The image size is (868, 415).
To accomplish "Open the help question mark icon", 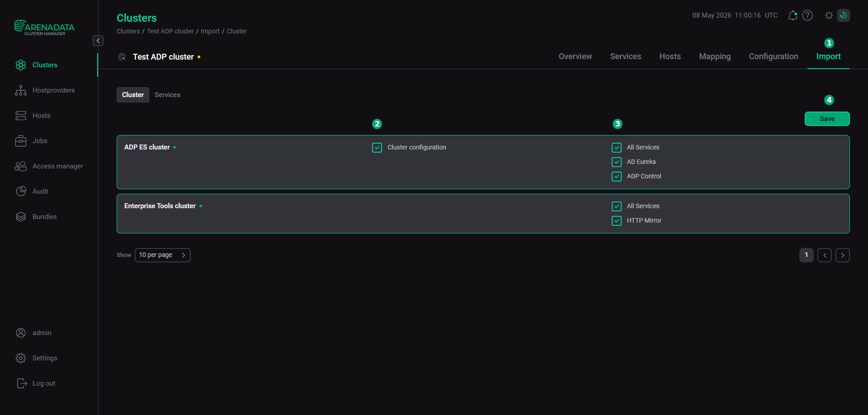I will click(807, 15).
